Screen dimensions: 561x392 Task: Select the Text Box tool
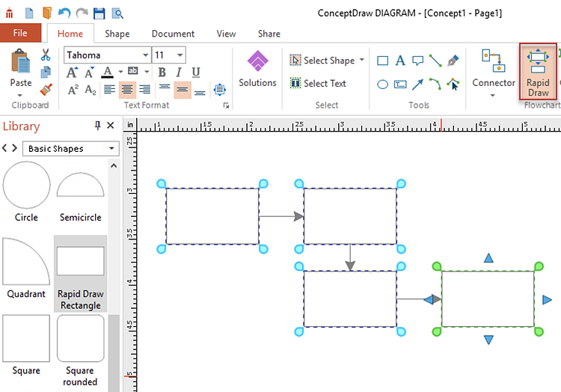400,85
